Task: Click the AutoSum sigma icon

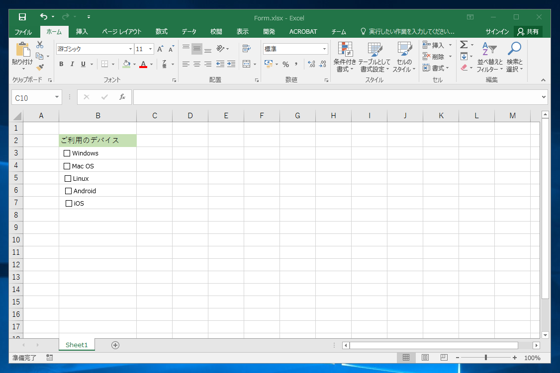Action: coord(464,45)
